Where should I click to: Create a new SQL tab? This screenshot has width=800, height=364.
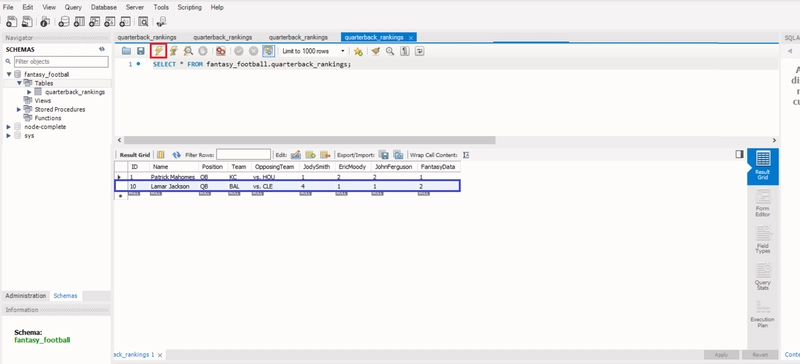(11, 21)
